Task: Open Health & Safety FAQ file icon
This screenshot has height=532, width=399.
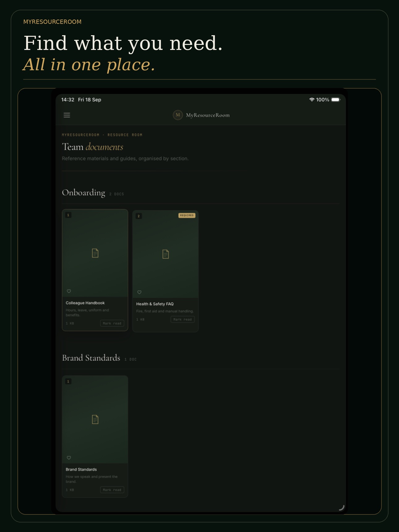Action: 166,254
